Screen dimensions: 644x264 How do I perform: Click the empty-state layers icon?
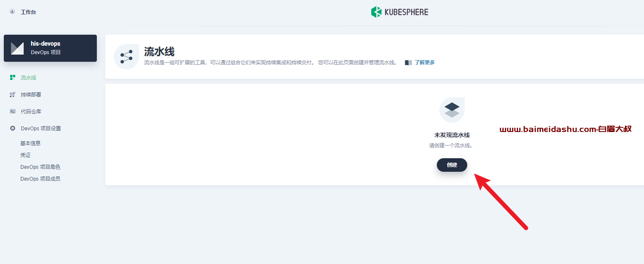(x=452, y=110)
